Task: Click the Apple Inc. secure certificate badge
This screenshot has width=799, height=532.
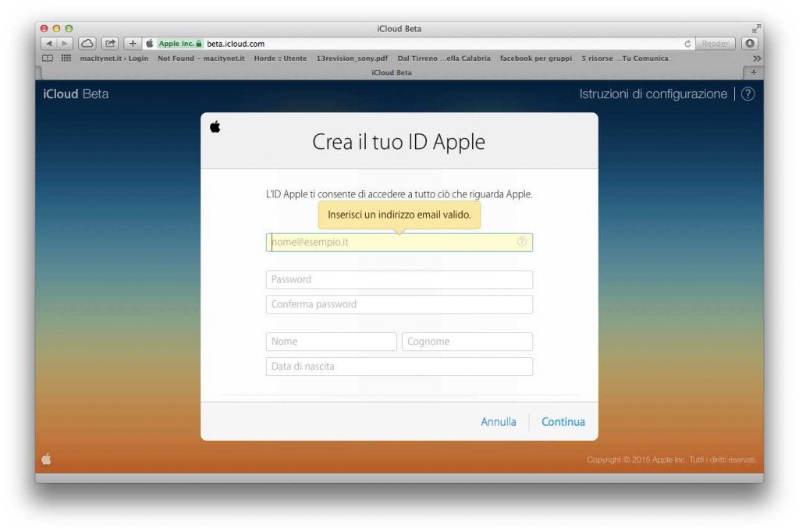Action: coord(180,44)
